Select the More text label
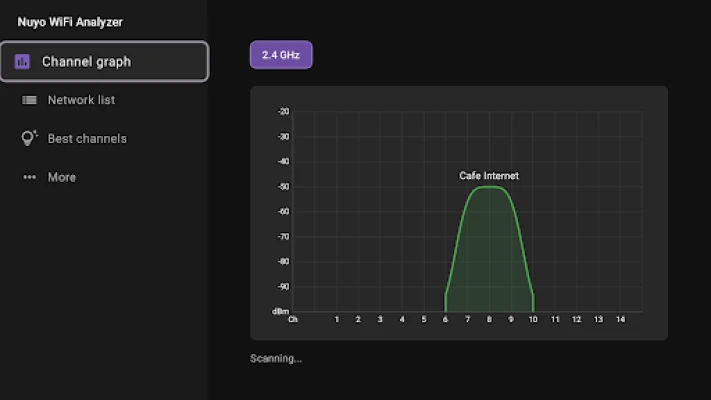Image resolution: width=711 pixels, height=400 pixels. click(x=62, y=178)
